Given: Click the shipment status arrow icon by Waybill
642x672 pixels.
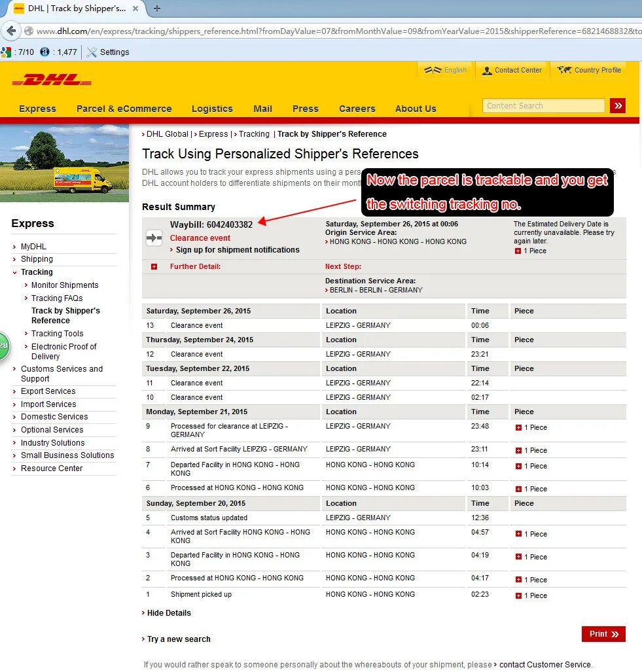Looking at the screenshot, I should click(x=154, y=238).
